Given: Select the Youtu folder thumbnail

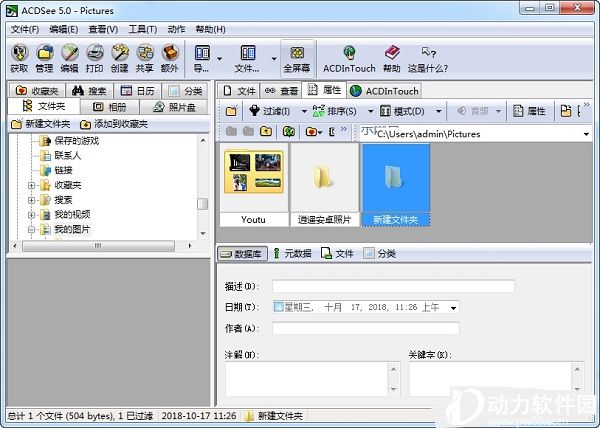Looking at the screenshot, I should click(254, 185).
